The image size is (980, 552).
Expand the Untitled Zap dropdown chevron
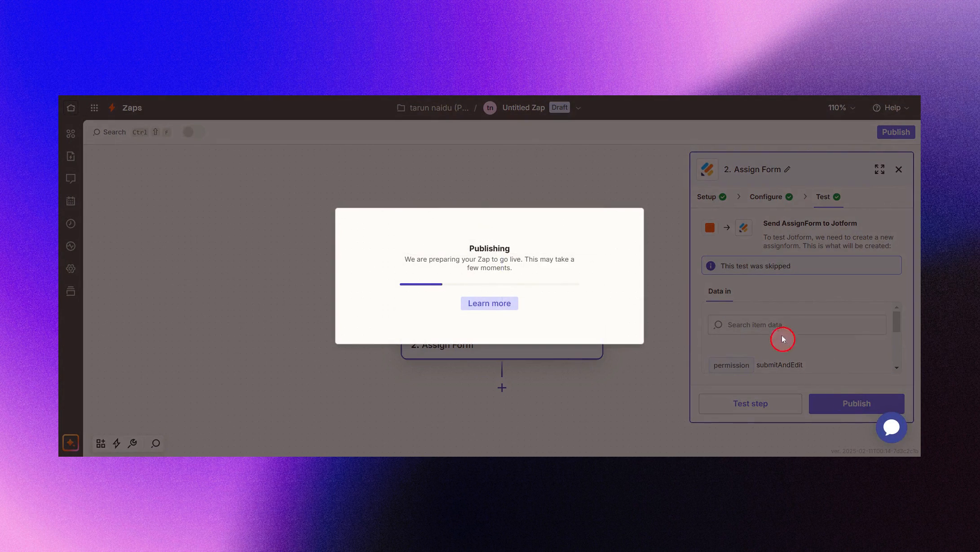(x=578, y=107)
